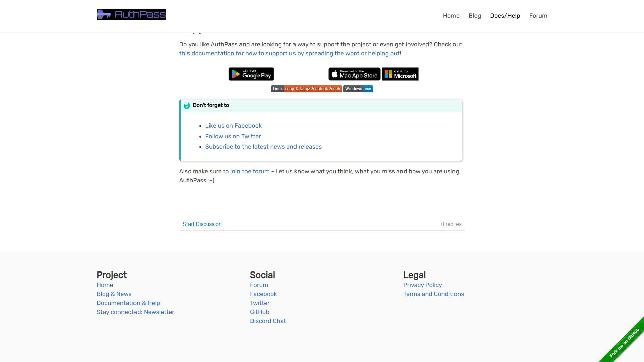
Task: Subscribe to the latest news and releases
Action: [x=263, y=147]
